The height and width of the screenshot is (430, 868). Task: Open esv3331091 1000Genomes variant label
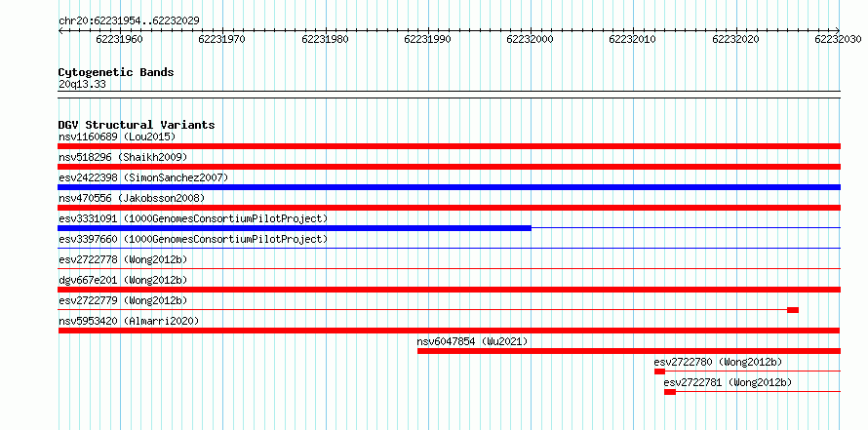(x=193, y=218)
